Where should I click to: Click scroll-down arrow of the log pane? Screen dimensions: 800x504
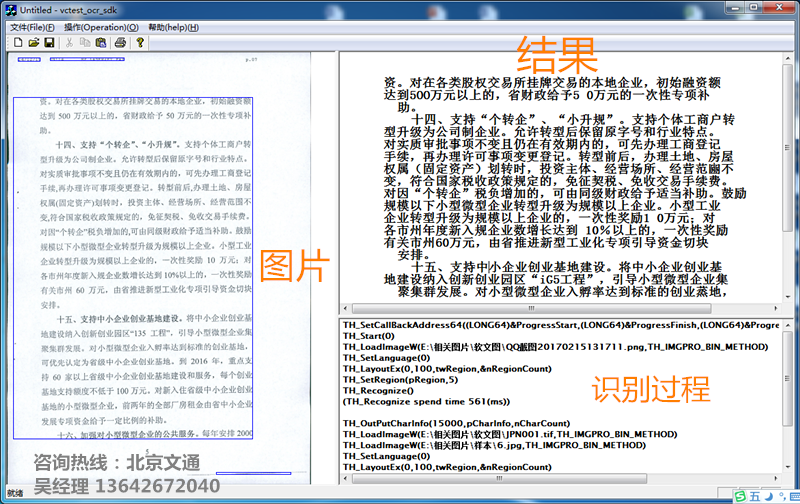tap(788, 467)
